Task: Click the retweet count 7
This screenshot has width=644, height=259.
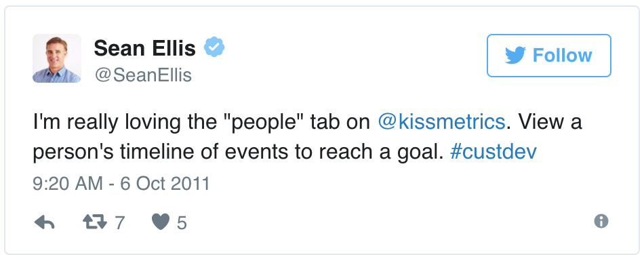Action: pos(119,223)
